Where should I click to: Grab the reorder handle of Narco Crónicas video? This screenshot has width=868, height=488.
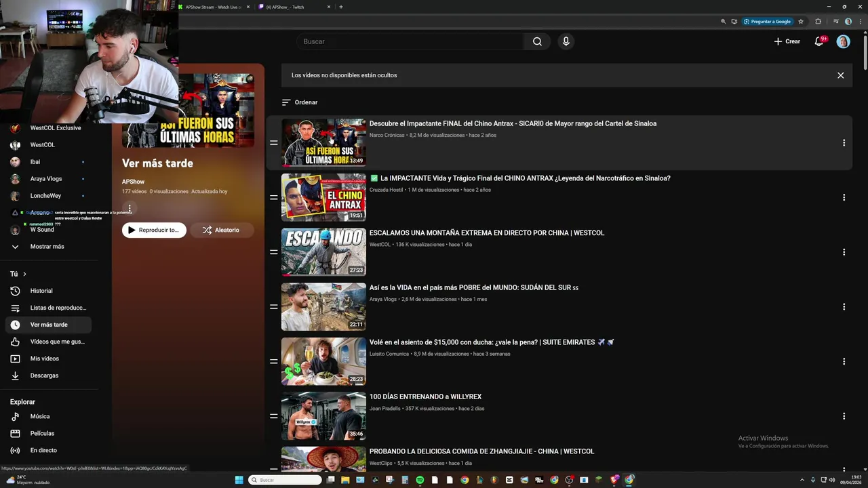(x=273, y=143)
